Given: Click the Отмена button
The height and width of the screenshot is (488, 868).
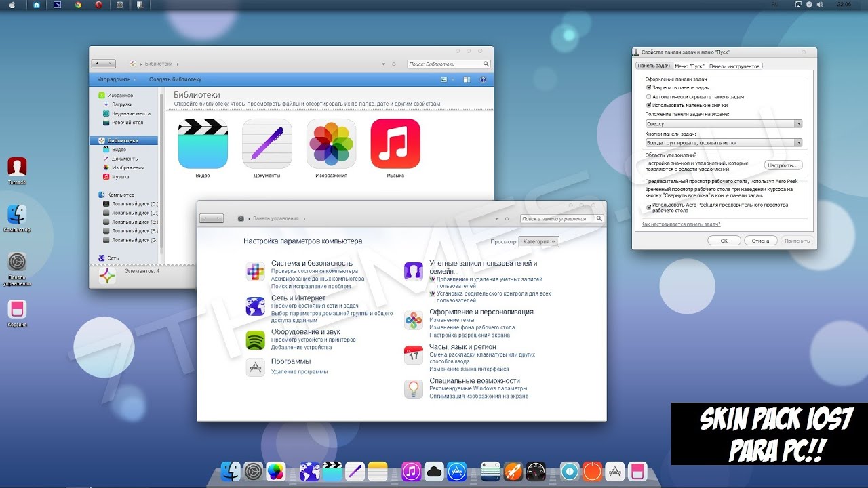Looking at the screenshot, I should click(760, 241).
